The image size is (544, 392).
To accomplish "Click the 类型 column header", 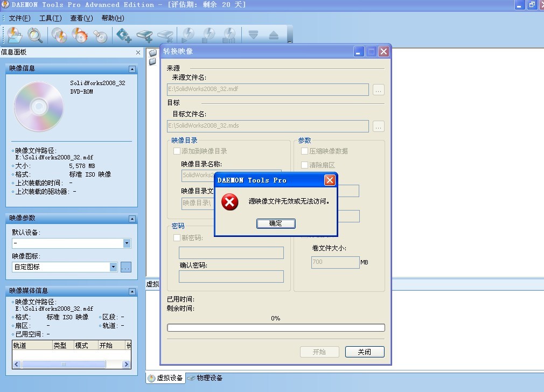I will 63,345.
